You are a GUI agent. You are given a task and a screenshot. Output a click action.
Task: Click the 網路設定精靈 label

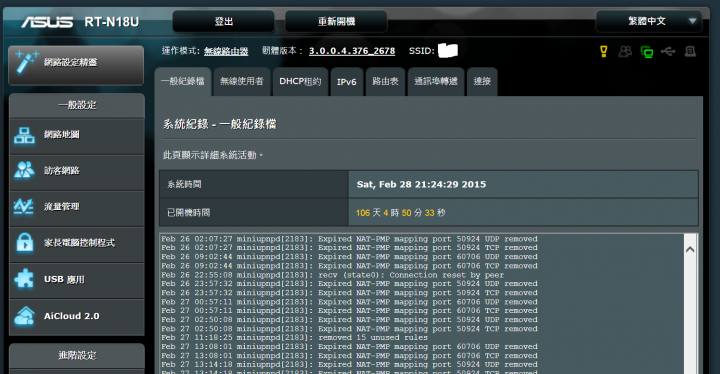point(70,62)
